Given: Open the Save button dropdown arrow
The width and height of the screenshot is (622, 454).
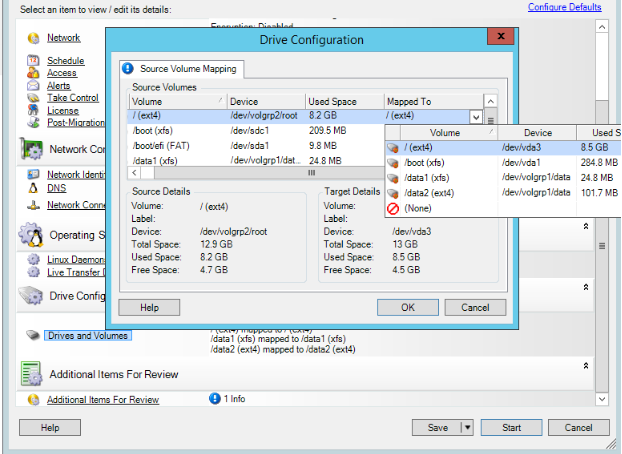Looking at the screenshot, I should pos(466,428).
